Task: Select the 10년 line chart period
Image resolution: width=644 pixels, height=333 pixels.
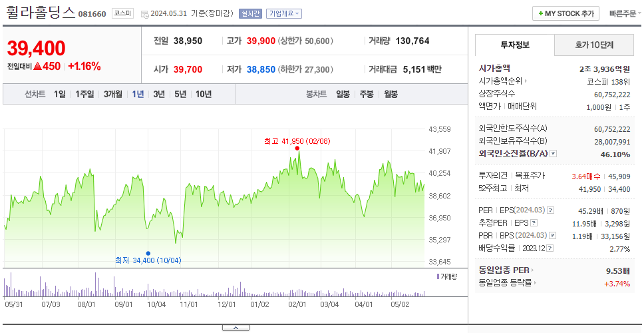Action: click(204, 94)
